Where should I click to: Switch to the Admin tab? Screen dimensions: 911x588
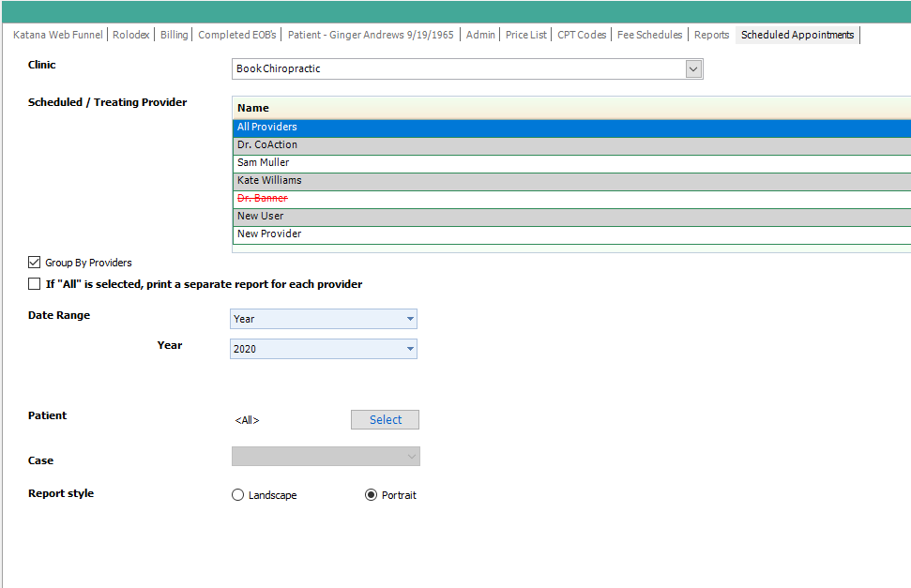click(x=480, y=35)
